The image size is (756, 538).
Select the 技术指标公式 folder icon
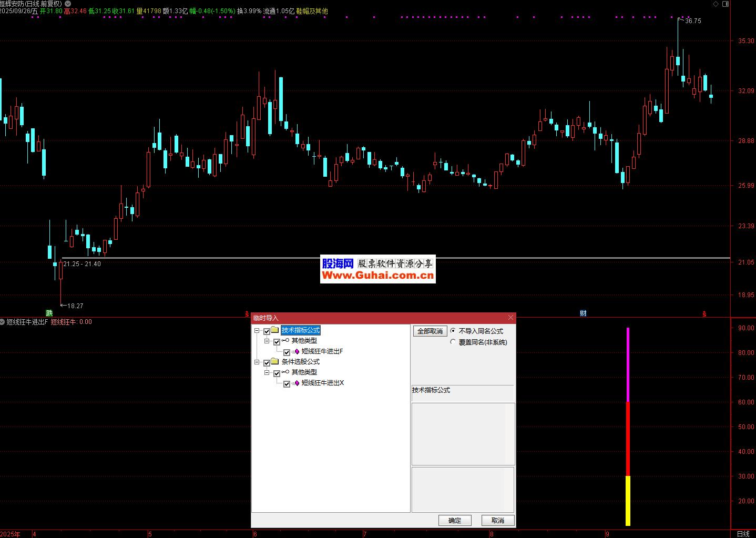(275, 330)
